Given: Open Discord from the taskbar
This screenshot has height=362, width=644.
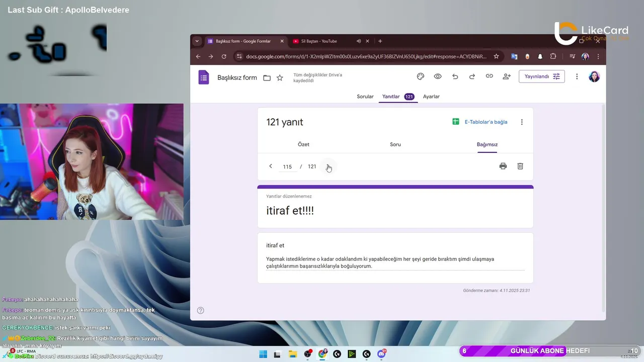Looking at the screenshot, I should 381,354.
